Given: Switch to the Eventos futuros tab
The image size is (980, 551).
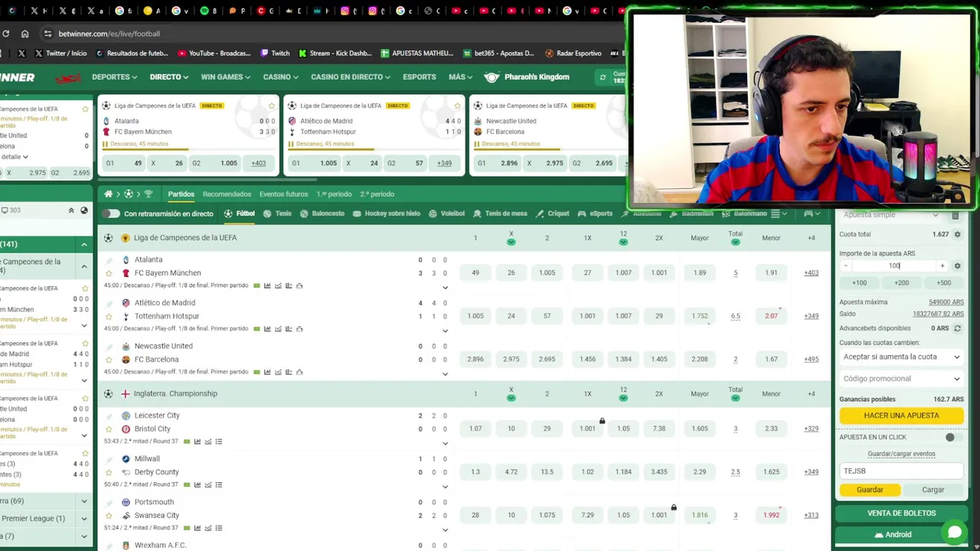Looking at the screenshot, I should coord(283,194).
